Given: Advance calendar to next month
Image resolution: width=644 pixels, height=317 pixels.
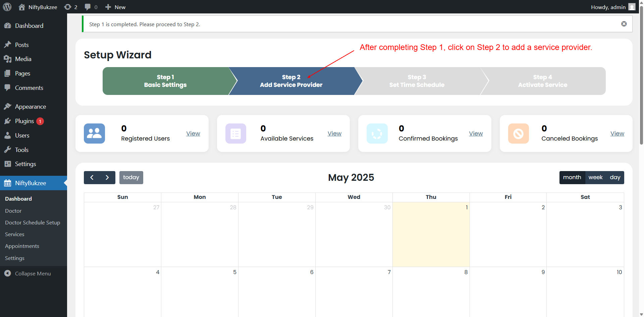Looking at the screenshot, I should (107, 177).
